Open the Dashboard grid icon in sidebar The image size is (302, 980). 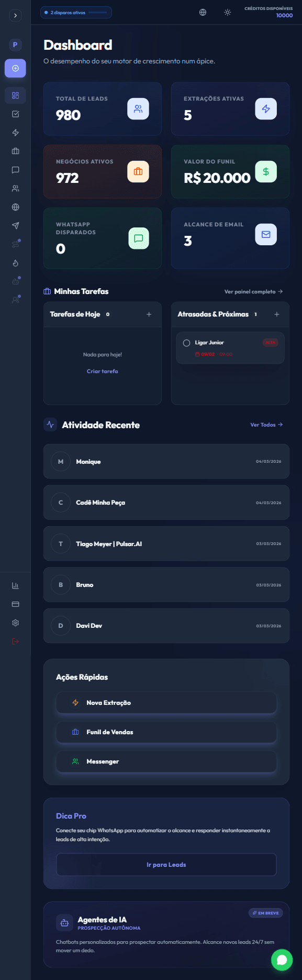[x=15, y=95]
